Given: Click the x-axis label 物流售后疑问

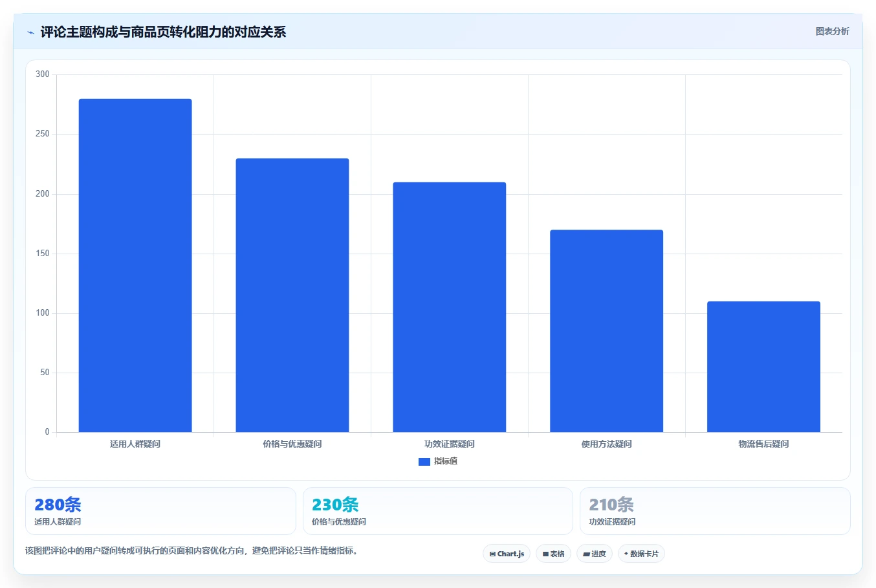Looking at the screenshot, I should 763,444.
